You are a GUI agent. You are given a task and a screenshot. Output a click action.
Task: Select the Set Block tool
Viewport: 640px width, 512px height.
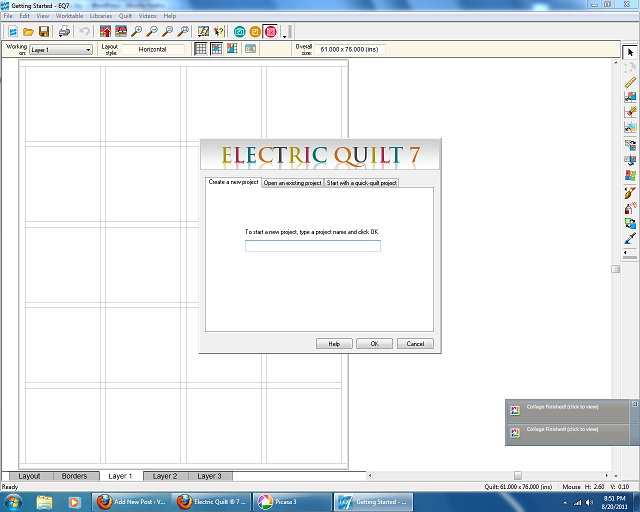click(x=630, y=97)
